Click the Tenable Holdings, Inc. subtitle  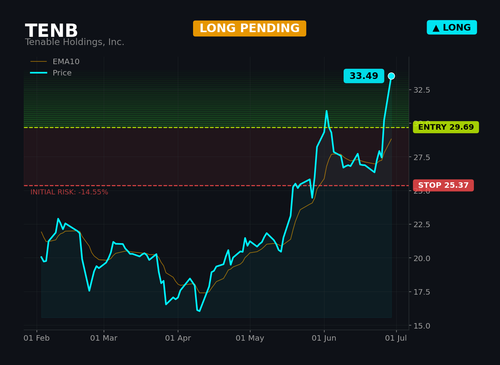pyautogui.click(x=75, y=42)
